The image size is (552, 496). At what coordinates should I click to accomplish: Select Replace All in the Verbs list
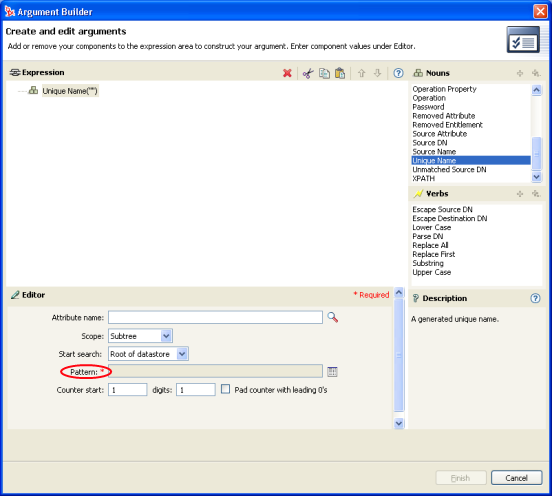click(430, 245)
